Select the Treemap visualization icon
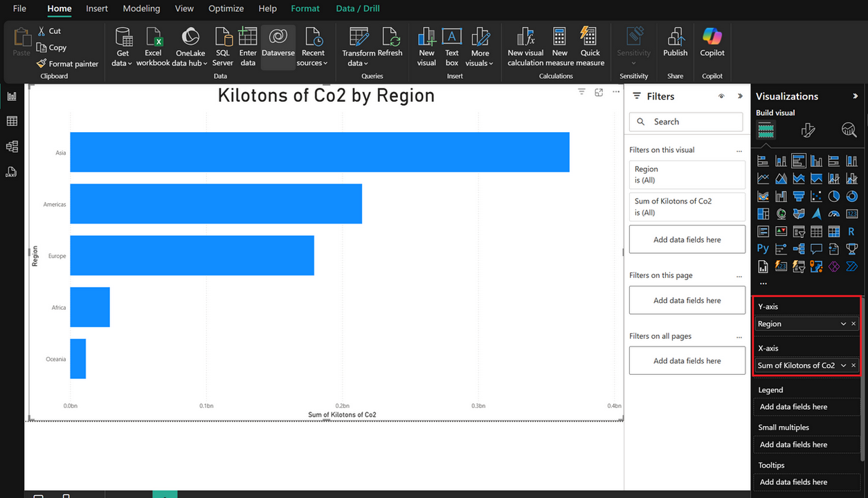Image resolution: width=868 pixels, height=498 pixels. pos(763,214)
